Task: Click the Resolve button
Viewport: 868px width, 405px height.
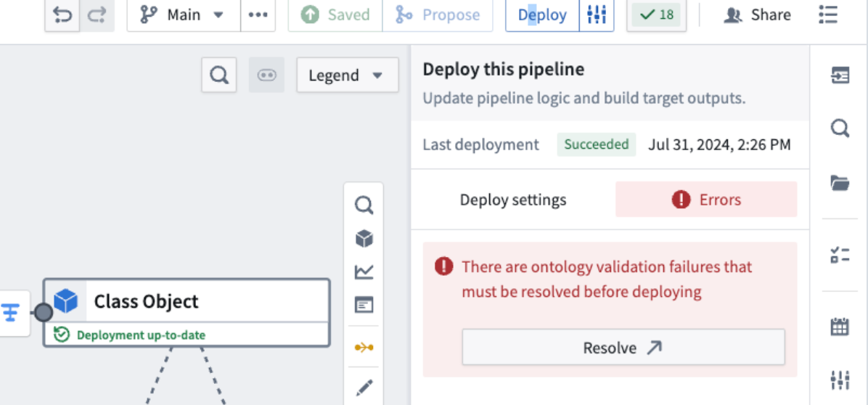Action: (x=623, y=348)
